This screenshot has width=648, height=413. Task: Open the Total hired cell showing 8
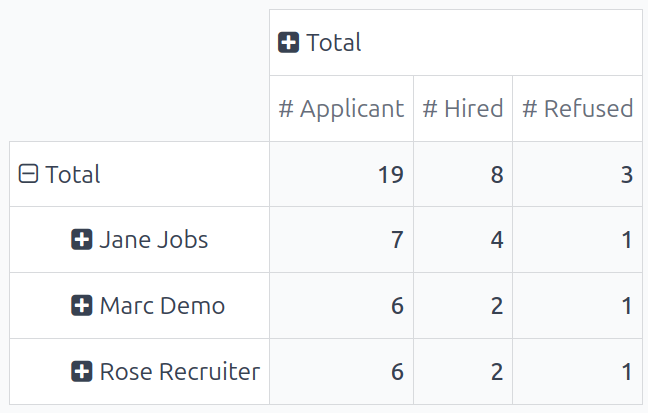pyautogui.click(x=462, y=175)
